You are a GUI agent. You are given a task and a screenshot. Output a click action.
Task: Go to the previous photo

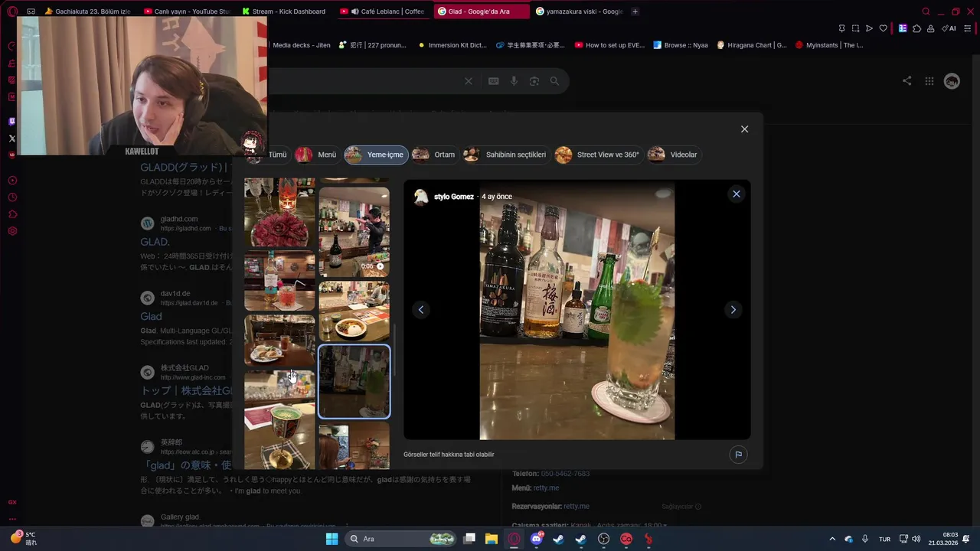pyautogui.click(x=420, y=309)
